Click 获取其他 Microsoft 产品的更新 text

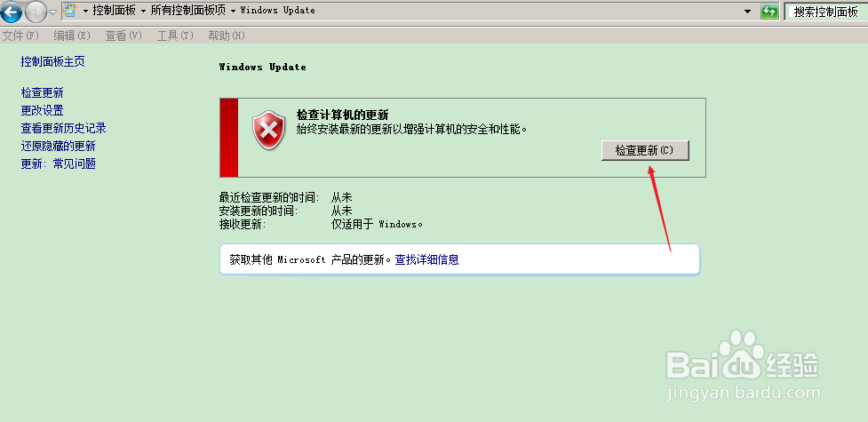point(310,259)
